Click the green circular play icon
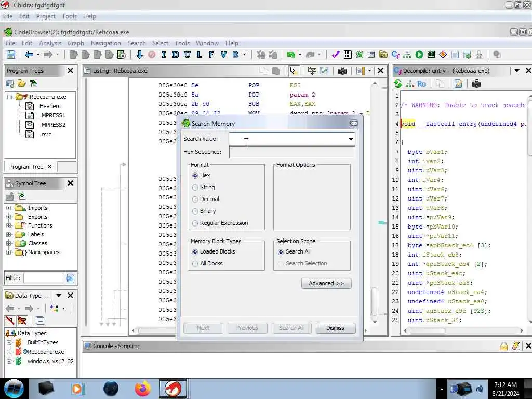Screen dimensions: 532x399 (x=419, y=54)
